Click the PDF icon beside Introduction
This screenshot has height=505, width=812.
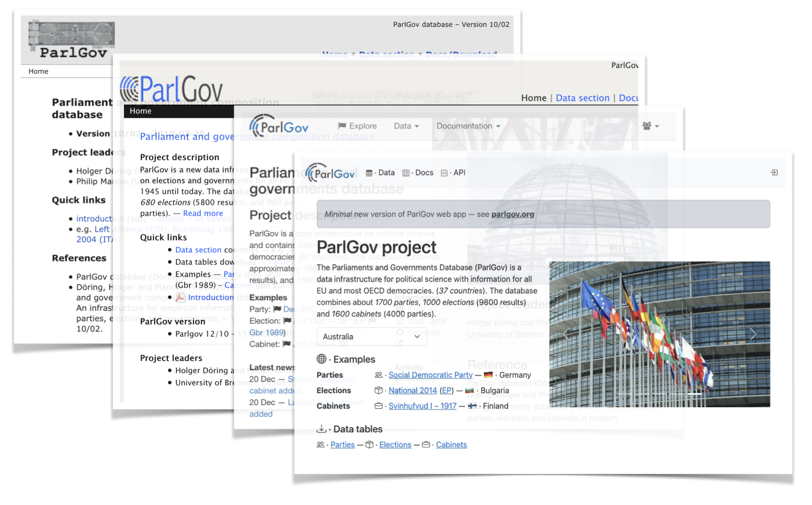(180, 297)
